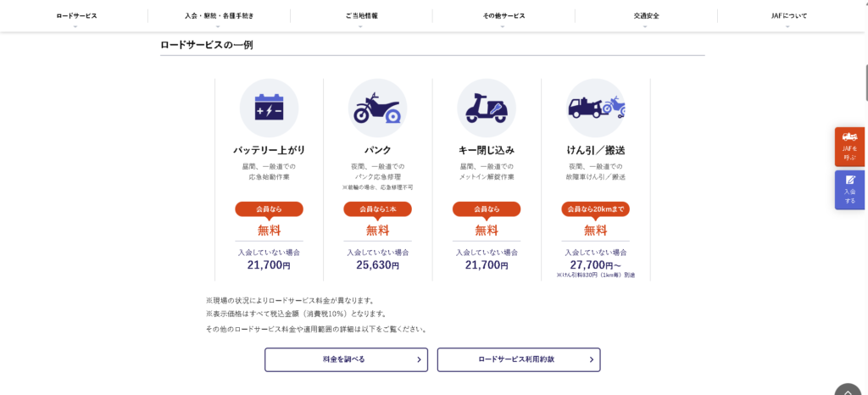The image size is (868, 395).
Task: Click the tow truck けん引／搬送 icon
Action: (x=596, y=108)
